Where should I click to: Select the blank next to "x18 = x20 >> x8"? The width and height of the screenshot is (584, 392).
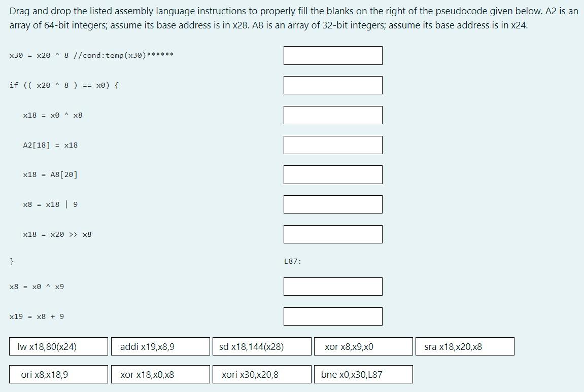333,234
